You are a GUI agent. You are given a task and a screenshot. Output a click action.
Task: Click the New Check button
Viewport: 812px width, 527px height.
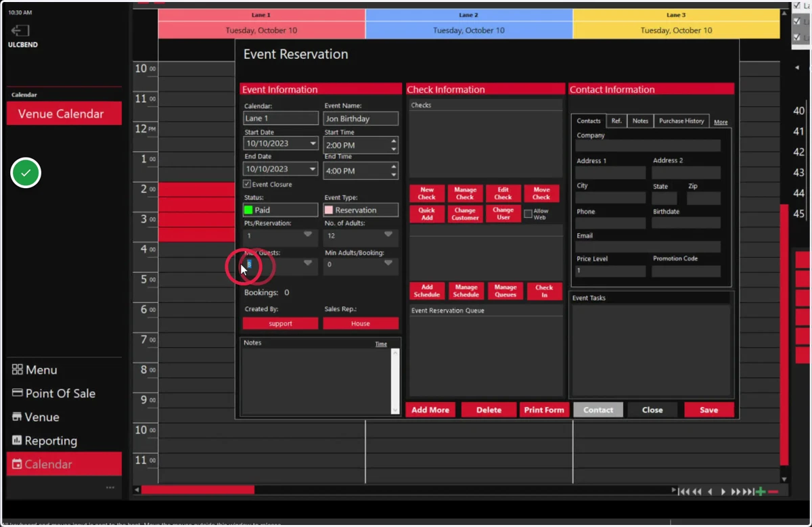click(x=427, y=193)
